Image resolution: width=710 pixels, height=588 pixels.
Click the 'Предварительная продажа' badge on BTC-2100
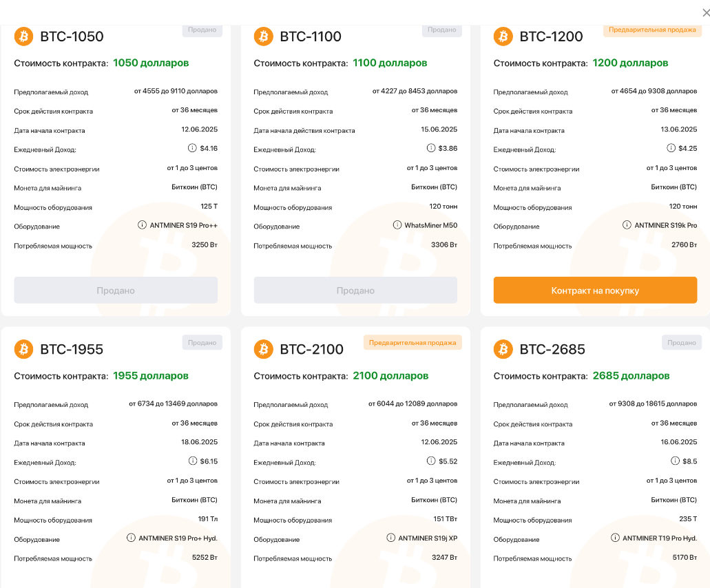[x=413, y=343]
